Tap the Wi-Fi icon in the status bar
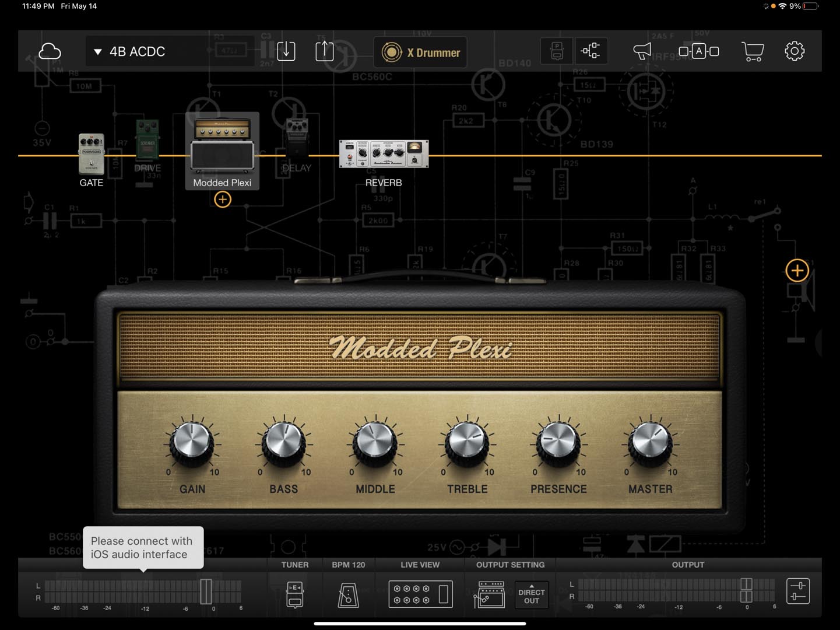 pyautogui.click(x=782, y=6)
